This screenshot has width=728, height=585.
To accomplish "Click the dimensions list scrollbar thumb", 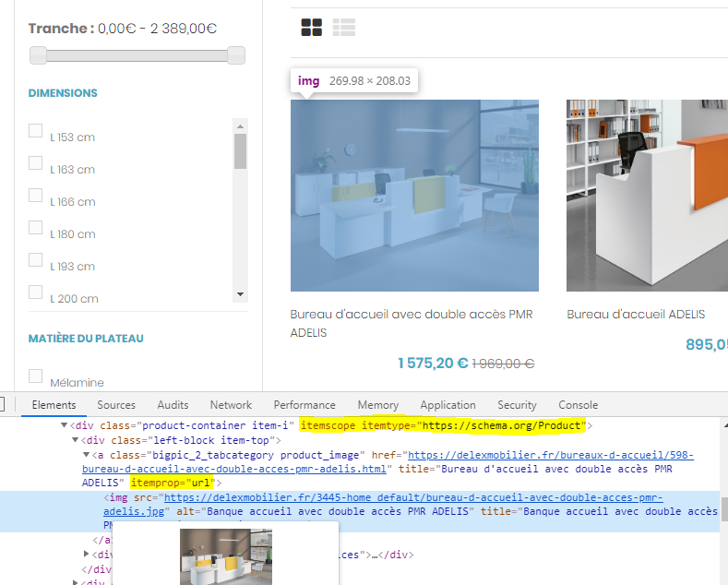I will (240, 151).
